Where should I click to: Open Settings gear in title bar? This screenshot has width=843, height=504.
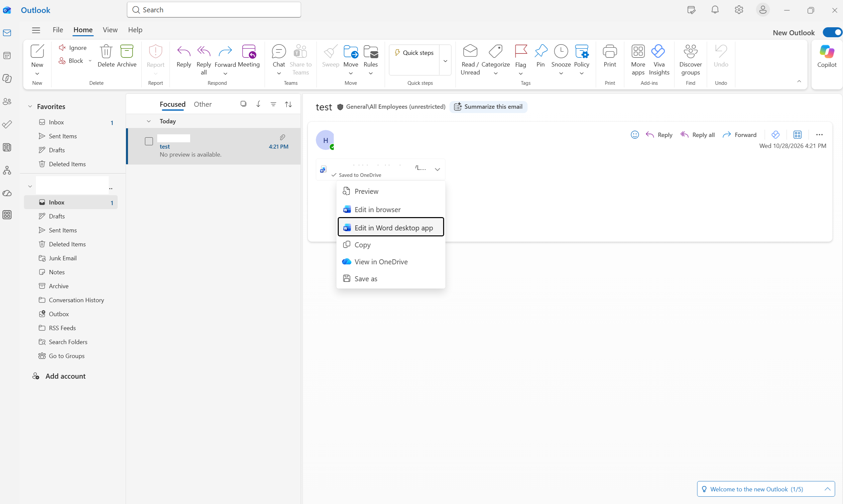coord(739,10)
